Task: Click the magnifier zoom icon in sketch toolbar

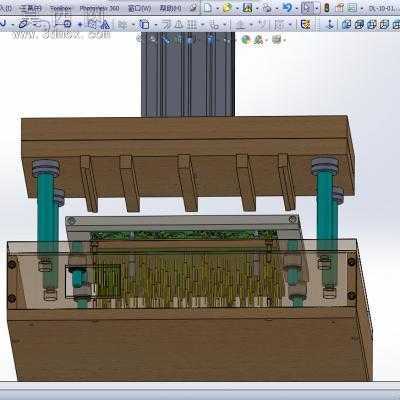Action: [x=67, y=24]
